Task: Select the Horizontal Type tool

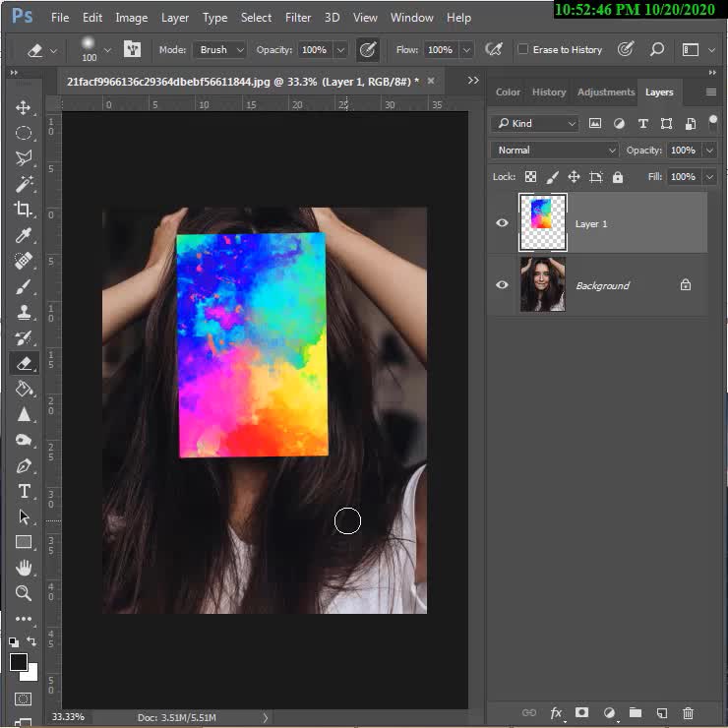Action: click(x=24, y=491)
